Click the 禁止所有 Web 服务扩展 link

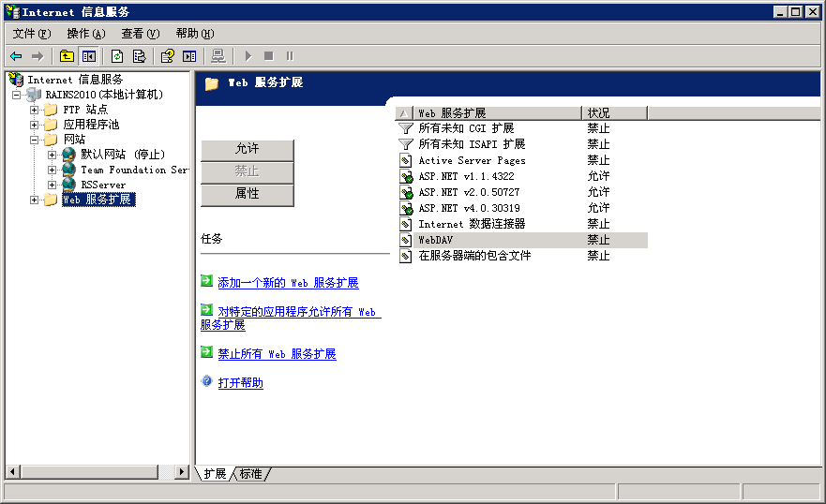pyautogui.click(x=278, y=354)
